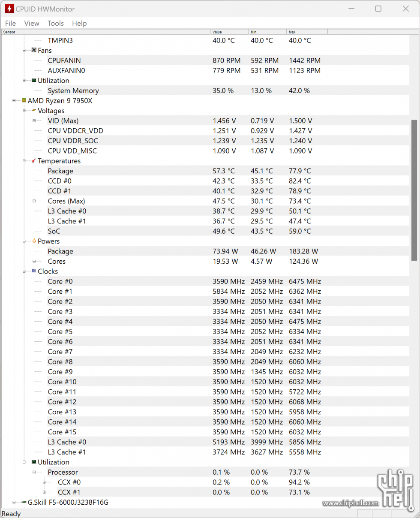The height and width of the screenshot is (518, 420).
Task: Click the Min column header
Action: (267, 32)
